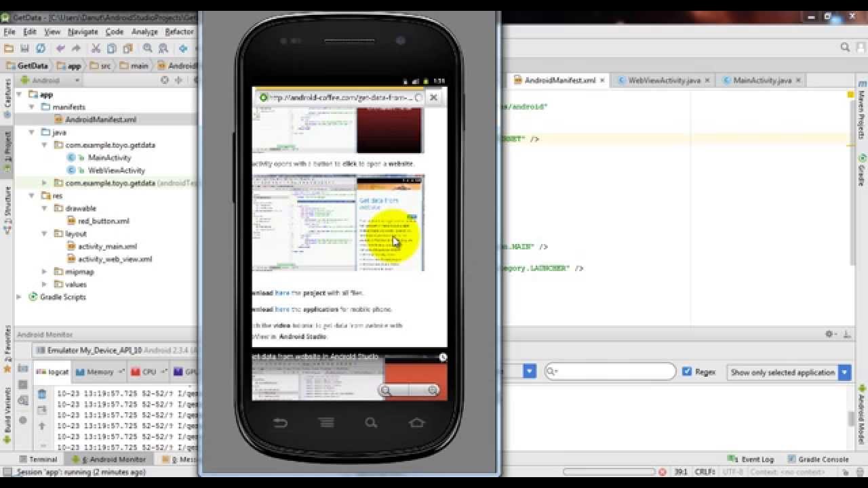Open the Navigate menu
The height and width of the screenshot is (488, 868).
(83, 32)
